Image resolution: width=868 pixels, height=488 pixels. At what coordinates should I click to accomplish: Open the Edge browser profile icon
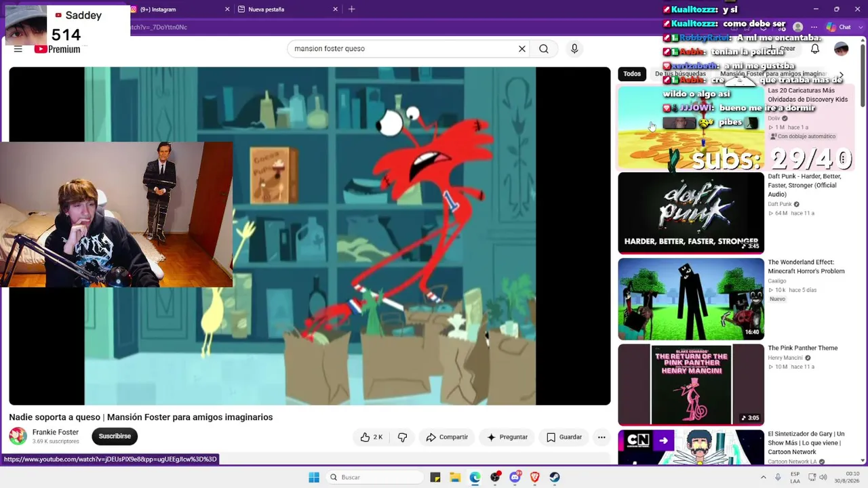(798, 27)
